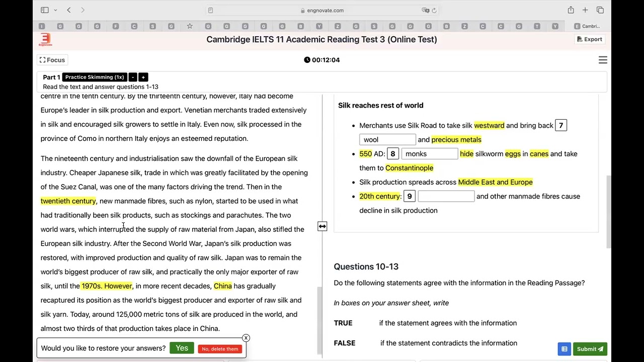Image resolution: width=644 pixels, height=362 pixels.
Task: Submit the test answers
Action: (x=590, y=349)
